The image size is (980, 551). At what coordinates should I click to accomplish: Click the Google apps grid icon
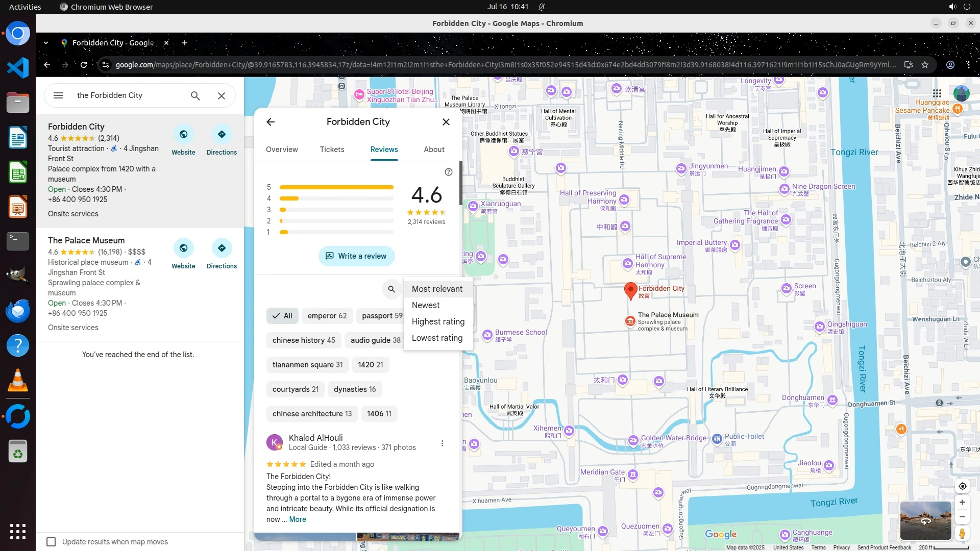[937, 93]
